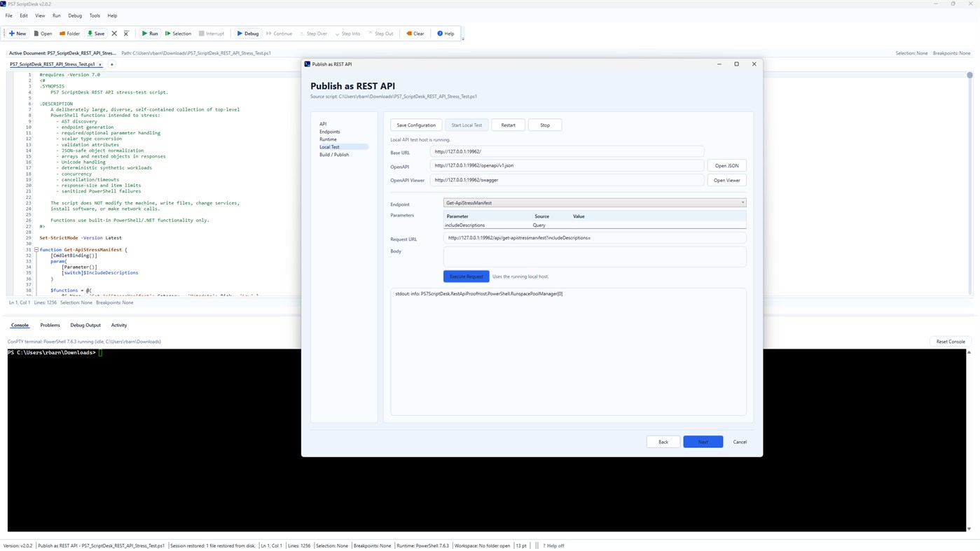The image size is (980, 551).
Task: Click the Help toolbar button
Action: (446, 34)
